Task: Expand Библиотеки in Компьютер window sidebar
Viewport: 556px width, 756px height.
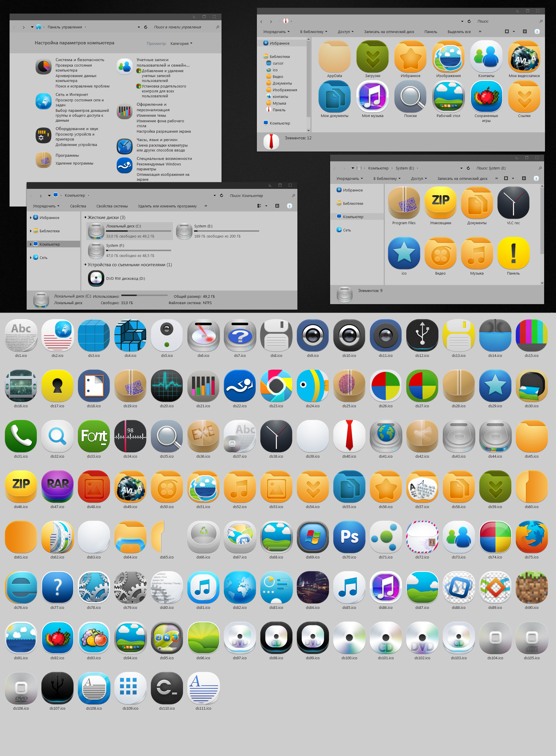Action: click(x=31, y=231)
